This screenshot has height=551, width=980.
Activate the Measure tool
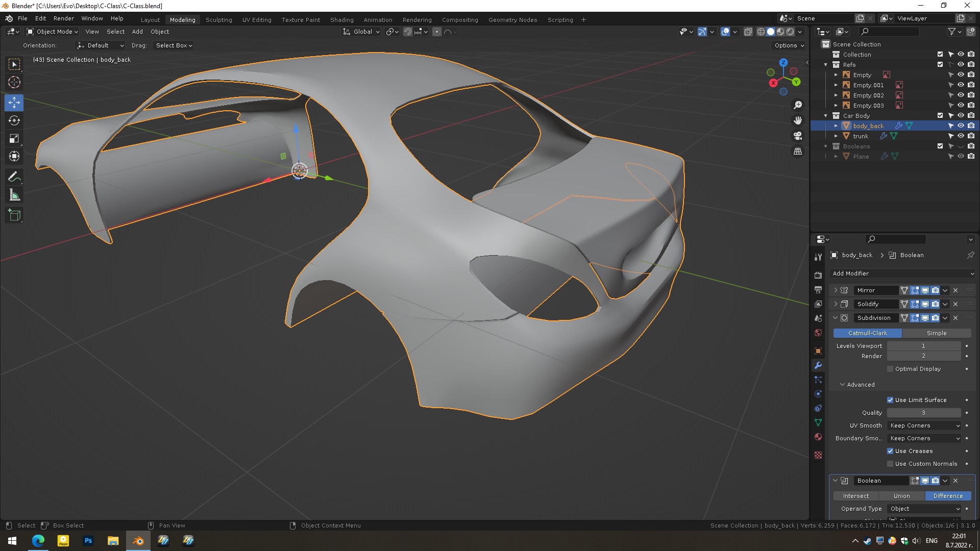[x=14, y=195]
